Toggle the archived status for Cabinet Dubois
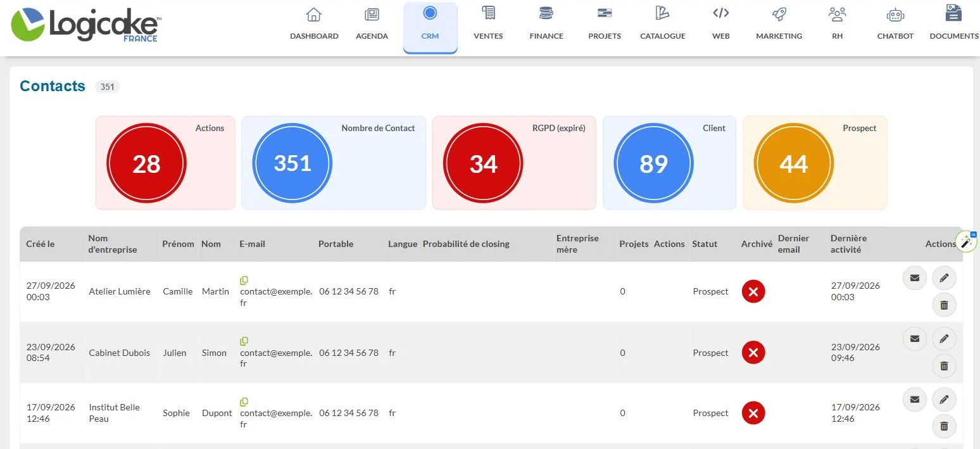 click(753, 353)
